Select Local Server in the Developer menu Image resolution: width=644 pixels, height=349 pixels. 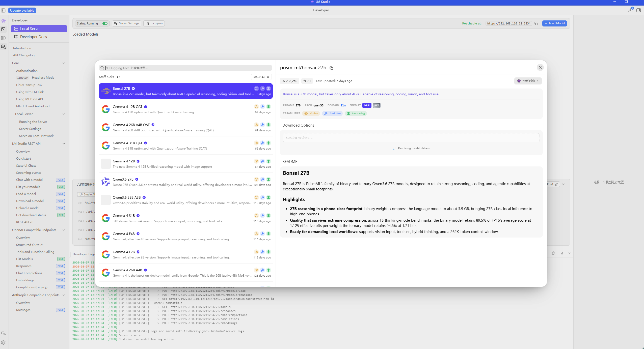click(x=39, y=29)
